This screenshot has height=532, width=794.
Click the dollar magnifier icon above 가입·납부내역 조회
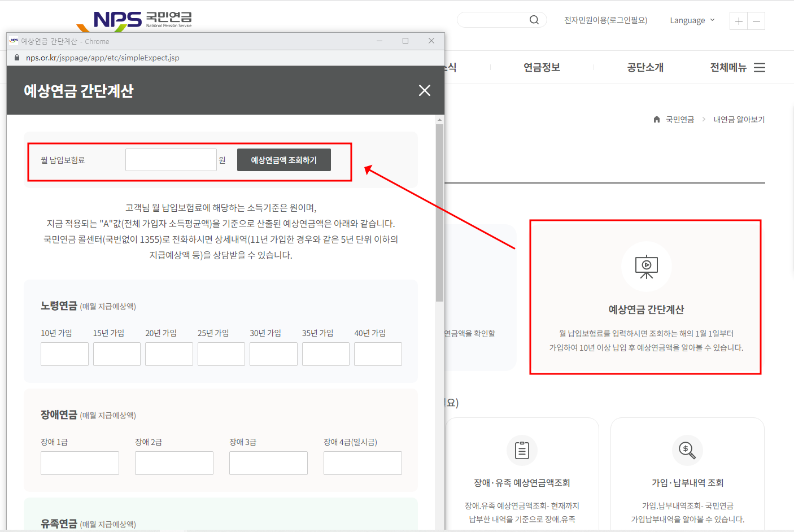pyautogui.click(x=687, y=450)
